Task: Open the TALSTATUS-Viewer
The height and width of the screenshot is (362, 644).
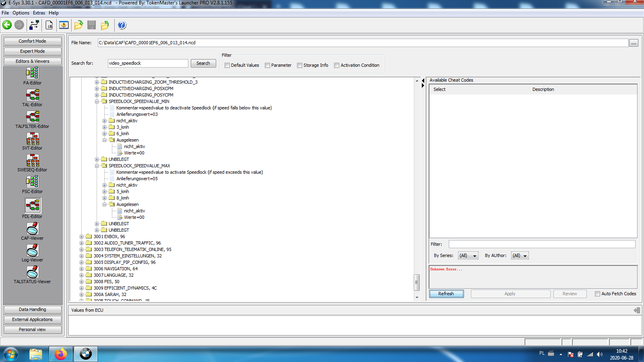Action: point(32,274)
